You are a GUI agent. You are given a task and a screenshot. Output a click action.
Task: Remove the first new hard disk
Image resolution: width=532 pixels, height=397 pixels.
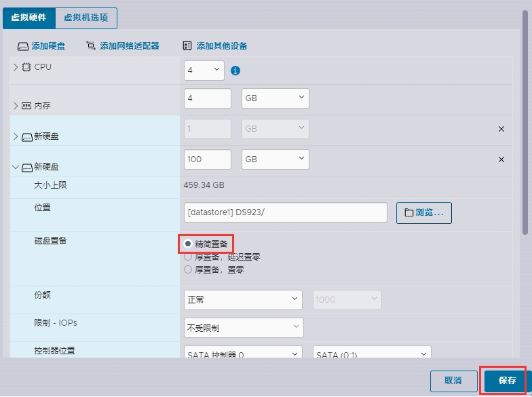point(501,129)
